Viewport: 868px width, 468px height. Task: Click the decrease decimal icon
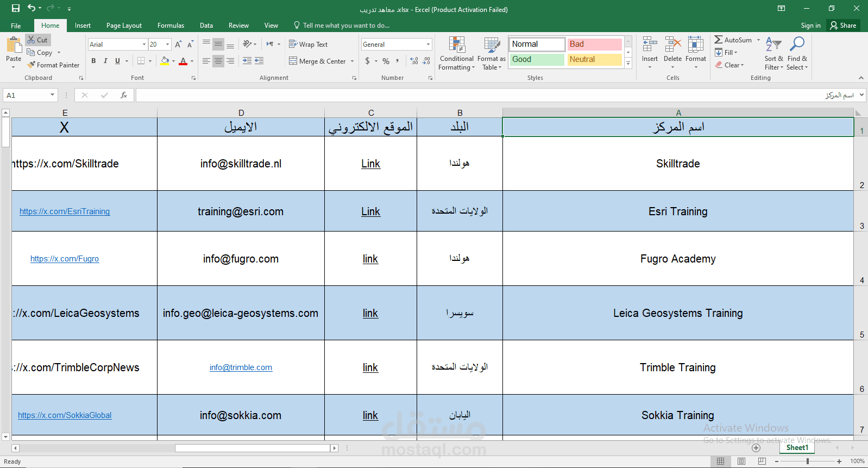(426, 61)
